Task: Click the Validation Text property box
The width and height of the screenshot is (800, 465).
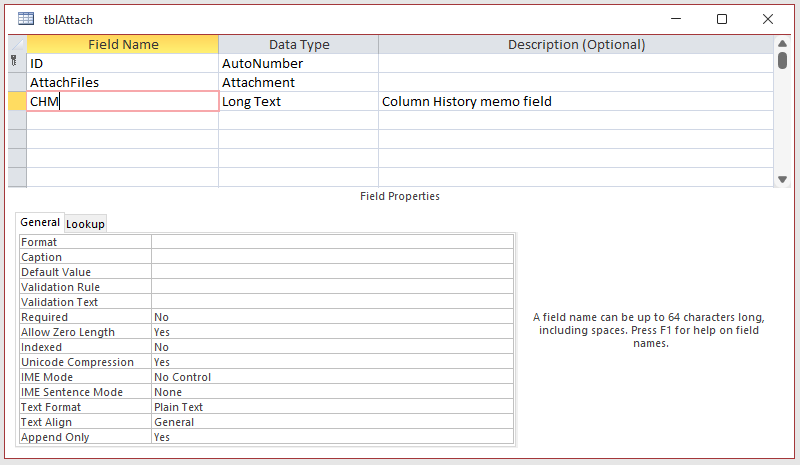Action: click(332, 302)
